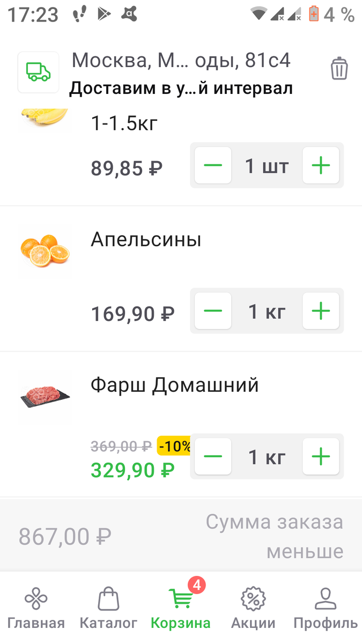362x644 pixels.
Task: Switch to the Акции tab
Action: point(253,608)
